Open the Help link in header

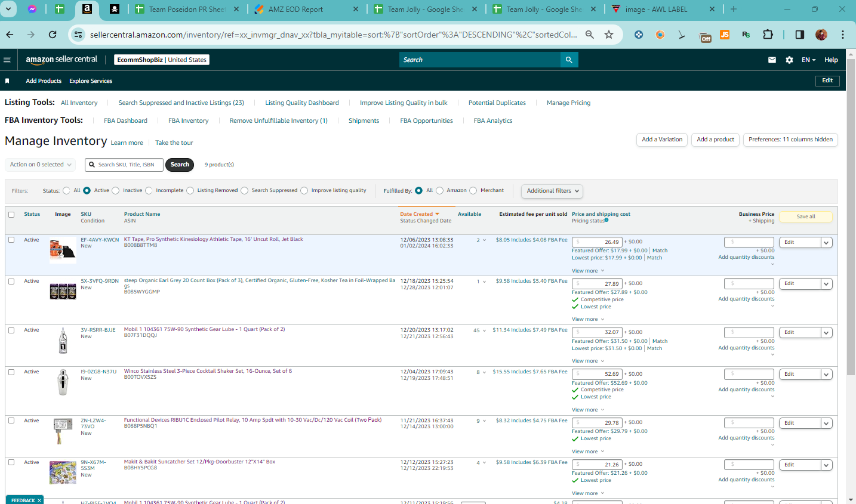click(x=831, y=60)
